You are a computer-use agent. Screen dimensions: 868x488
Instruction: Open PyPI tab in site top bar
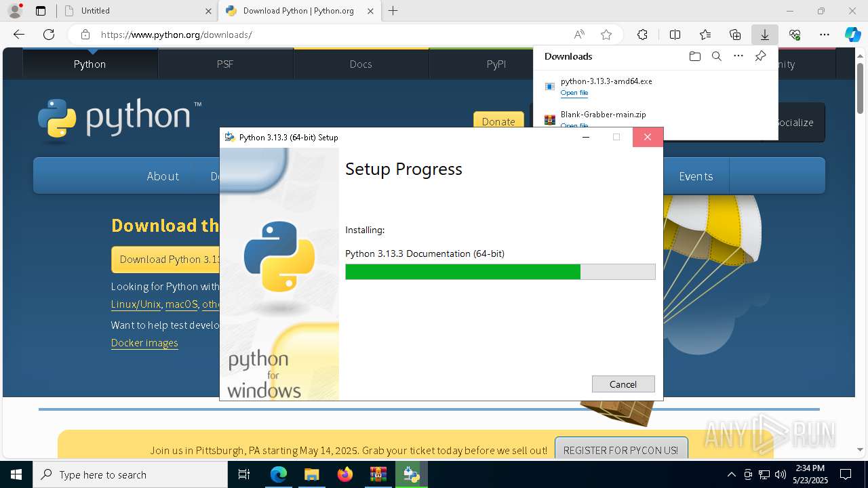point(496,64)
